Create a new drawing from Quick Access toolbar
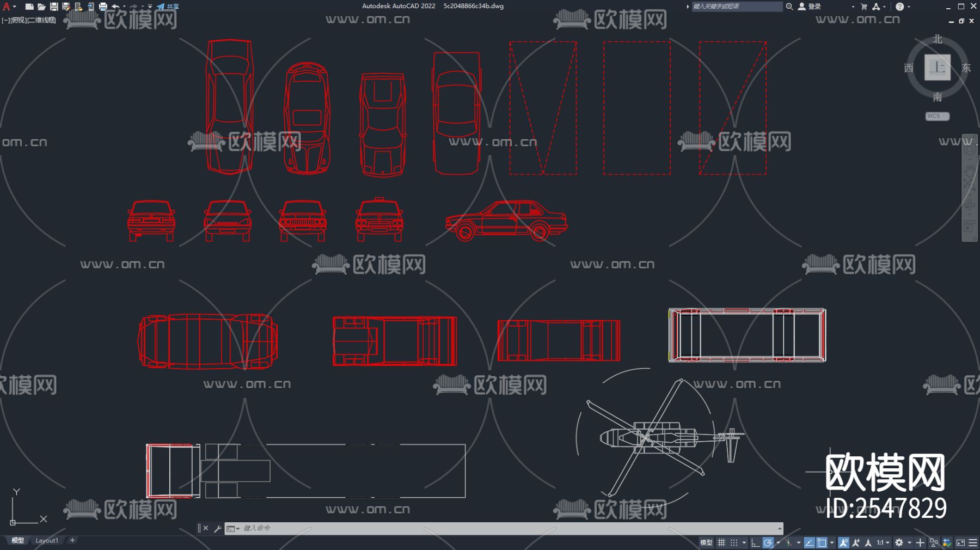Viewport: 980px width, 550px height. 29,7
